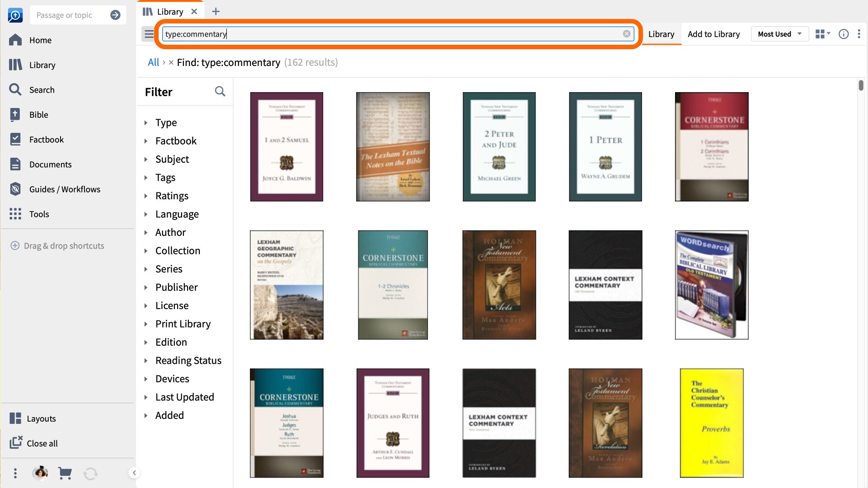Viewport: 868px width, 488px height.
Task: Open Christian Counselor's Commentary Proverbs cover
Action: [x=712, y=423]
